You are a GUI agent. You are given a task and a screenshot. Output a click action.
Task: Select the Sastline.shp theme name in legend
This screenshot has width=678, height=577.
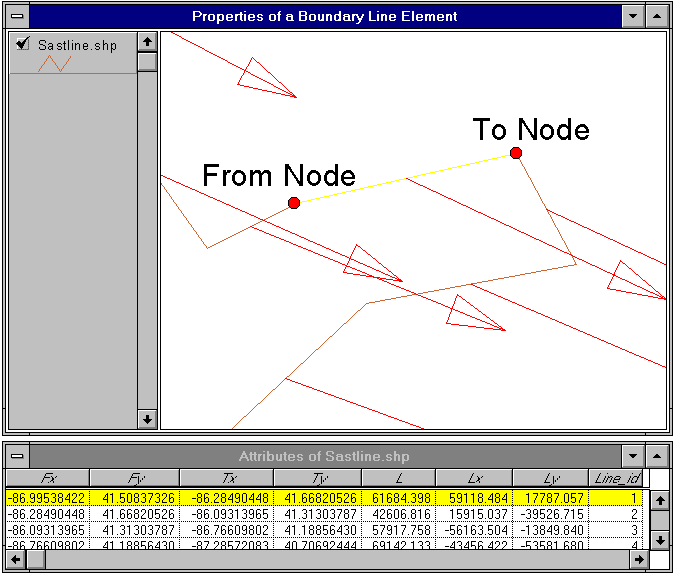pyautogui.click(x=77, y=46)
